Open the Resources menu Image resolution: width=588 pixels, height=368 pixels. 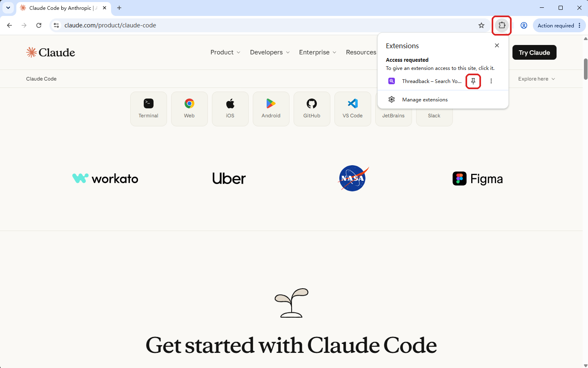[x=361, y=52]
